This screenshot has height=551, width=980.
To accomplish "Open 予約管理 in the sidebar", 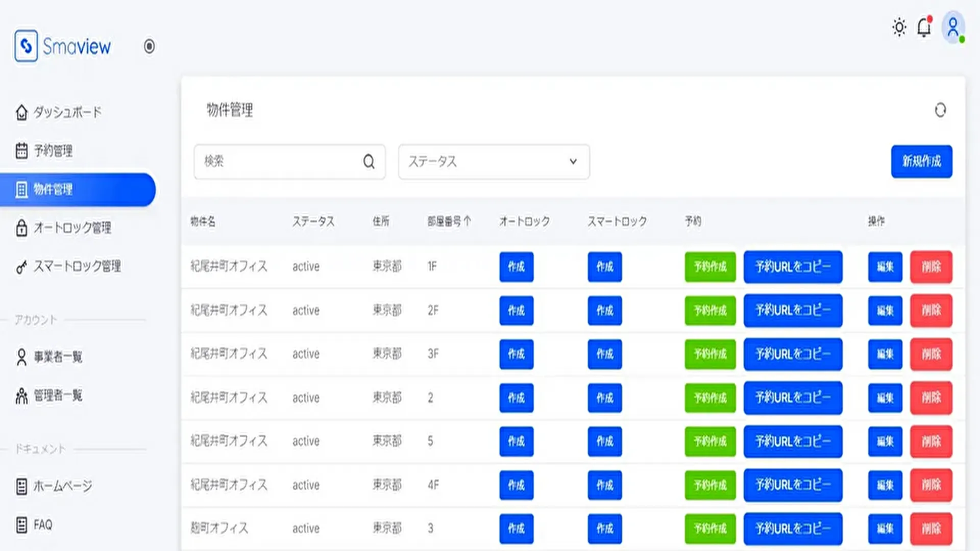I will point(53,151).
